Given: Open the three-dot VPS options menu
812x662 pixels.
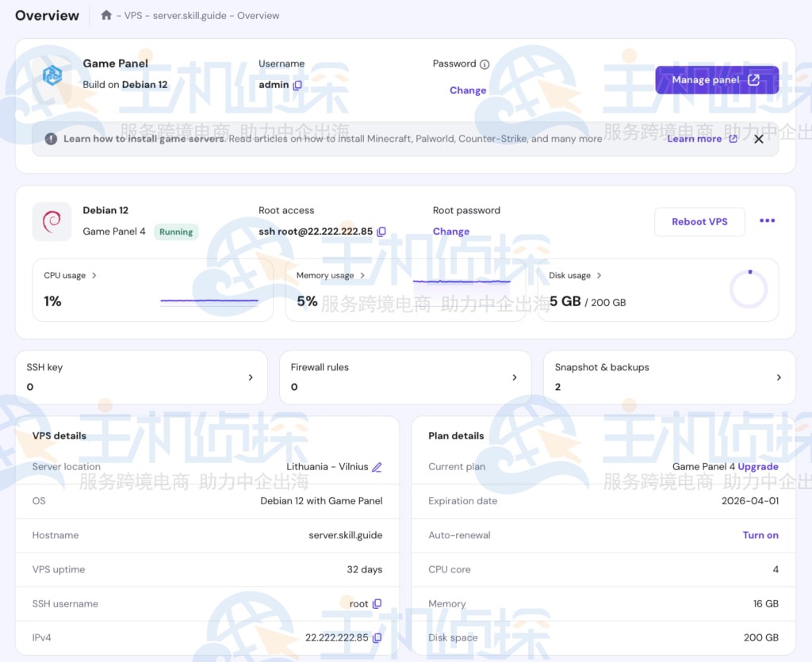Looking at the screenshot, I should point(767,221).
